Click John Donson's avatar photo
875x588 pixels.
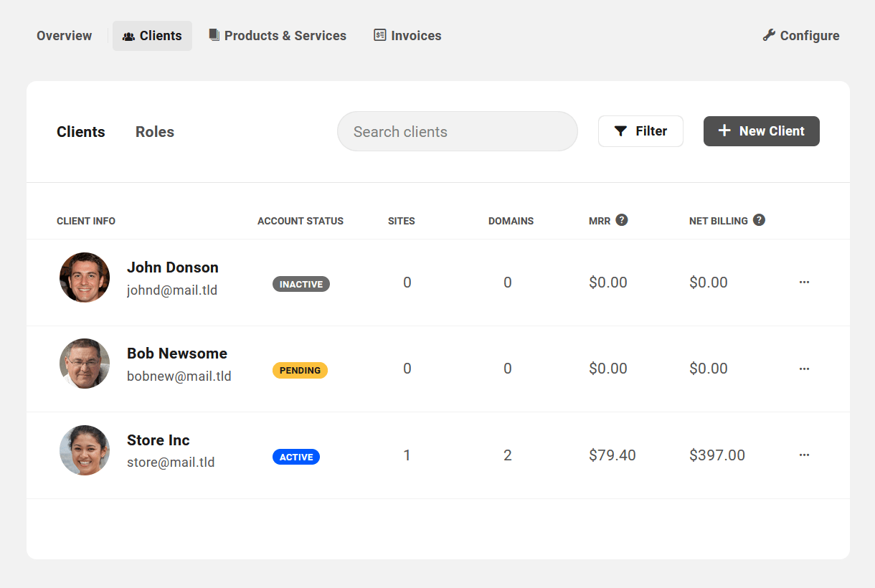click(x=85, y=278)
